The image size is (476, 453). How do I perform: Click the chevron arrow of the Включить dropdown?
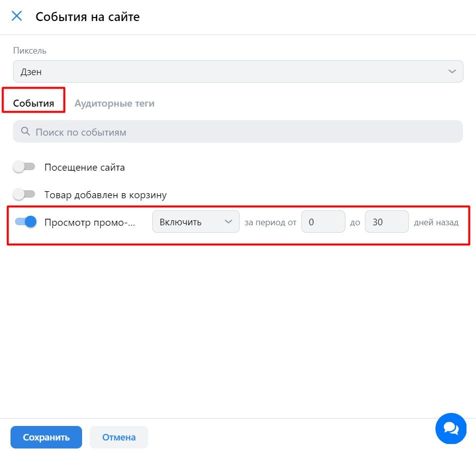(x=228, y=222)
